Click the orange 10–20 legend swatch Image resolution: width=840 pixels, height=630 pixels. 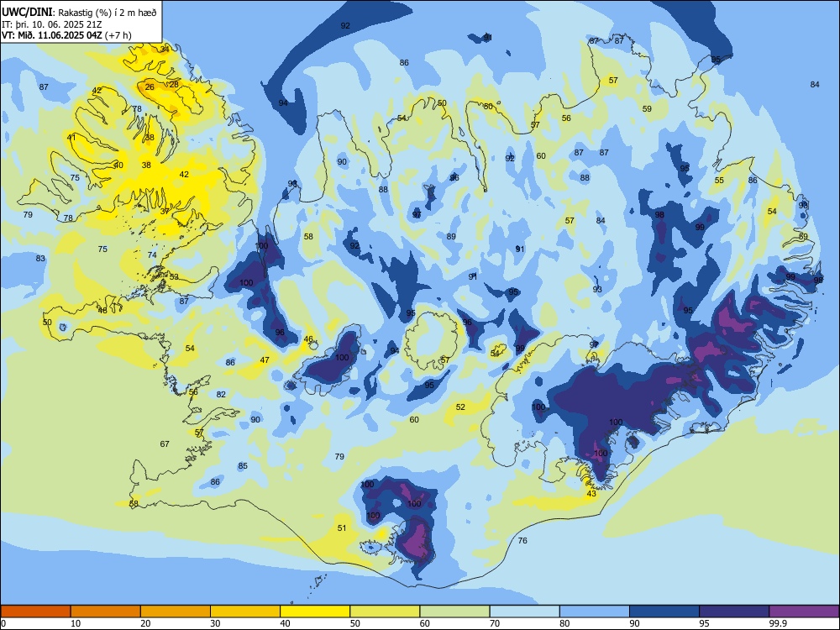(106, 611)
